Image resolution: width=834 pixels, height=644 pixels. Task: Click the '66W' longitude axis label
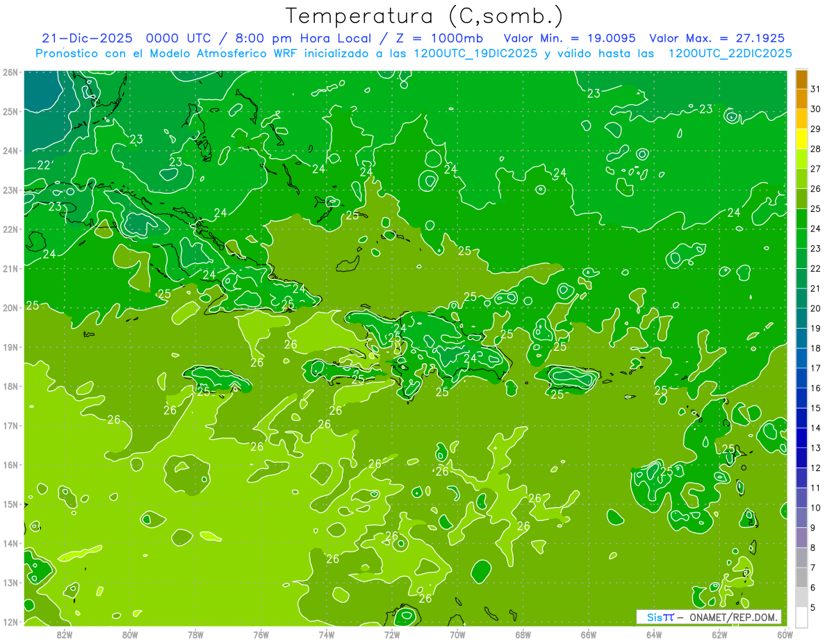pyautogui.click(x=589, y=635)
